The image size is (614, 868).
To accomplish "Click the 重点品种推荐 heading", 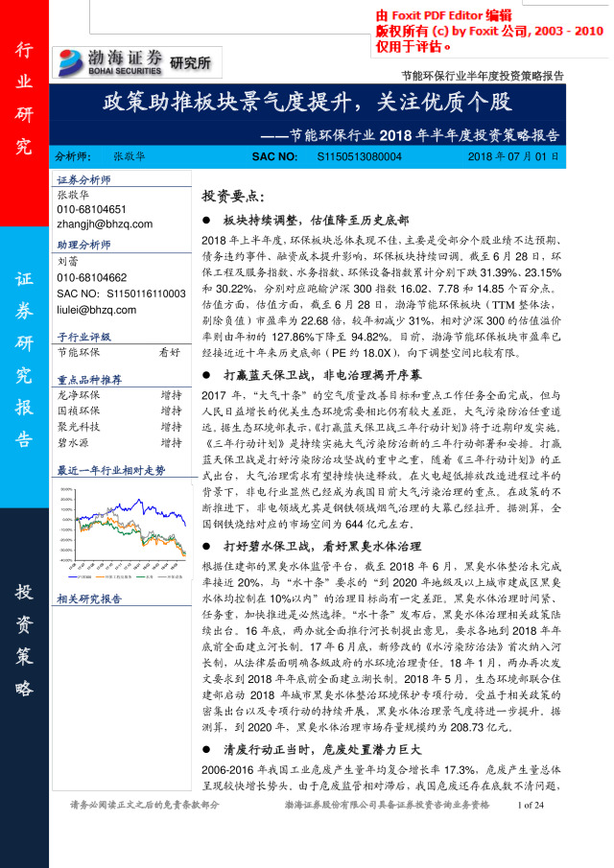I will tap(89, 380).
